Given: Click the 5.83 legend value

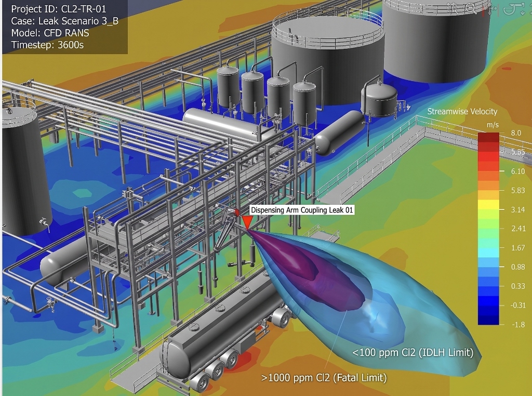Looking at the screenshot, I should click(x=518, y=191).
